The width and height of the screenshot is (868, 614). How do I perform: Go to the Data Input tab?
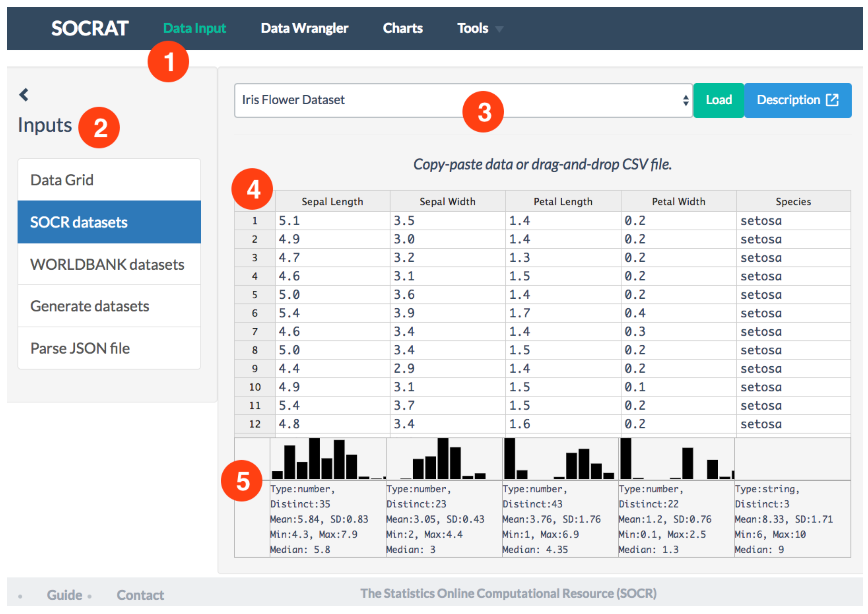(194, 28)
